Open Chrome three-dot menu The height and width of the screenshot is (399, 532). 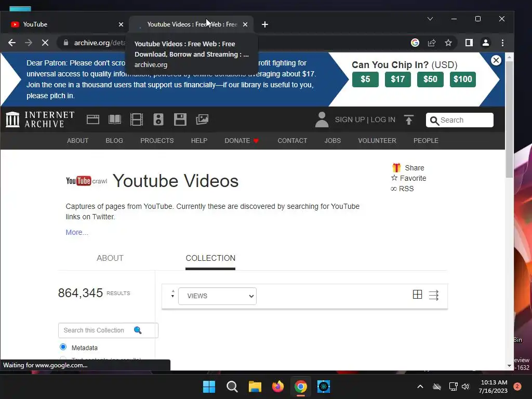click(x=502, y=43)
